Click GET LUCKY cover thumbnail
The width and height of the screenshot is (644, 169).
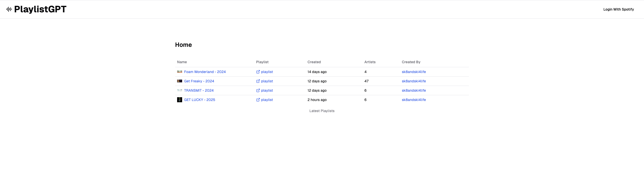click(x=180, y=100)
